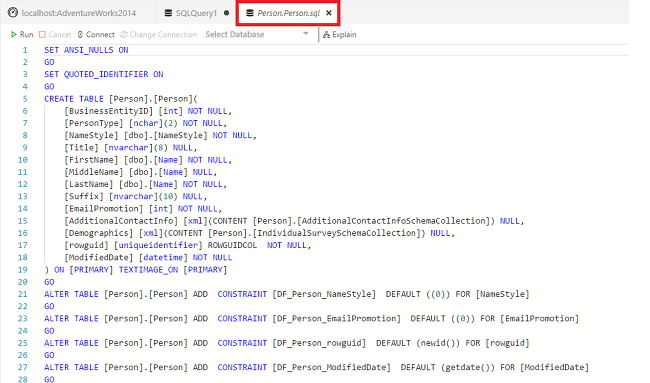
Task: Click [Demographics] column text
Action: pos(98,233)
